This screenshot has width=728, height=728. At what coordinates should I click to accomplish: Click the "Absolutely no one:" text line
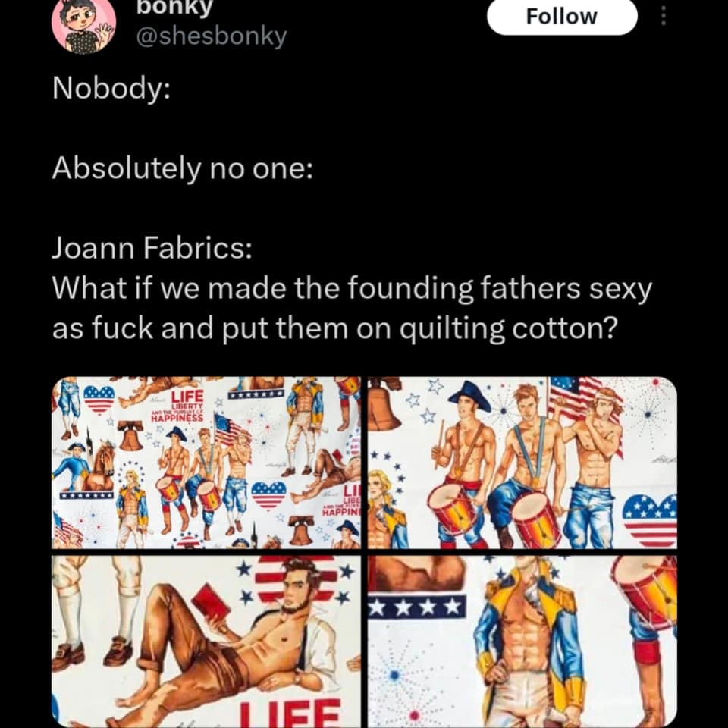[182, 168]
